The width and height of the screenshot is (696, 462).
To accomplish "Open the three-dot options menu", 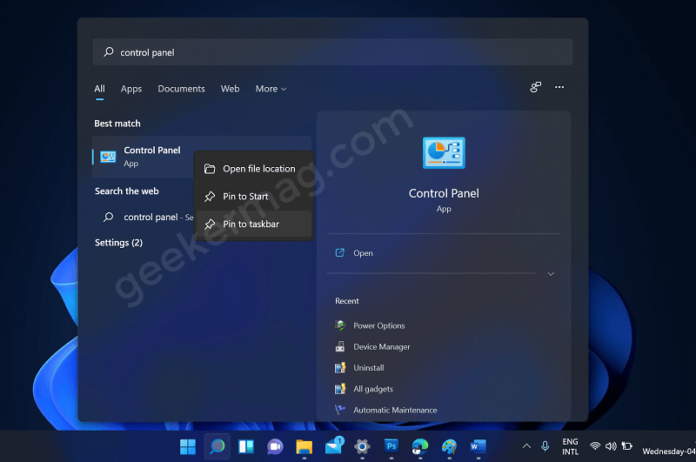I will click(x=559, y=87).
